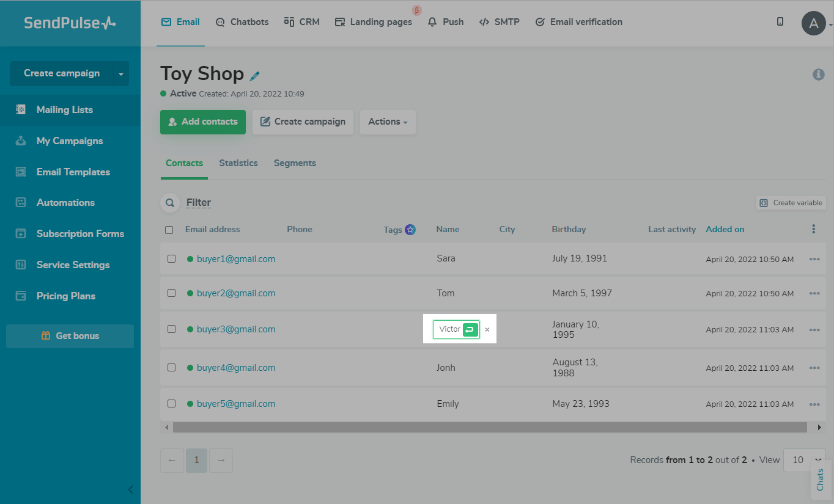Click the mobile device icon in the top bar

[x=780, y=21]
